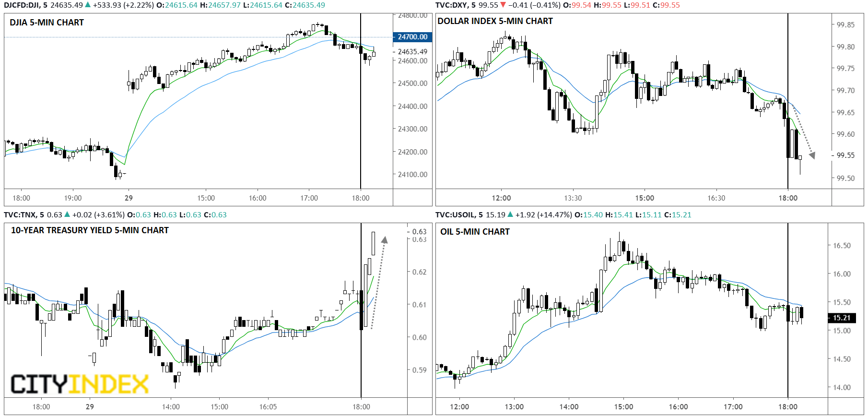Image resolution: width=868 pixels, height=417 pixels.
Task: Click the gray up arrow on Treasury Yield chart
Action: pyautogui.click(x=379, y=282)
